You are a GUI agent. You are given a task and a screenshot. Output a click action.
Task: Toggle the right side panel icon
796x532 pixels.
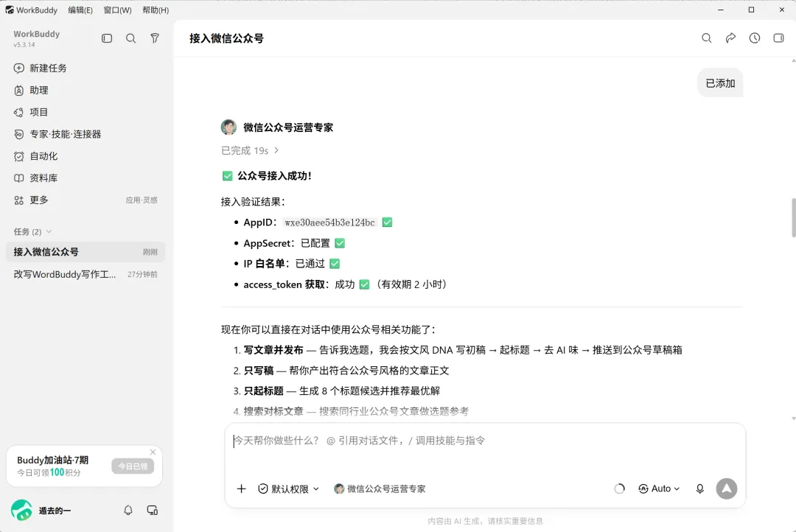coord(778,38)
